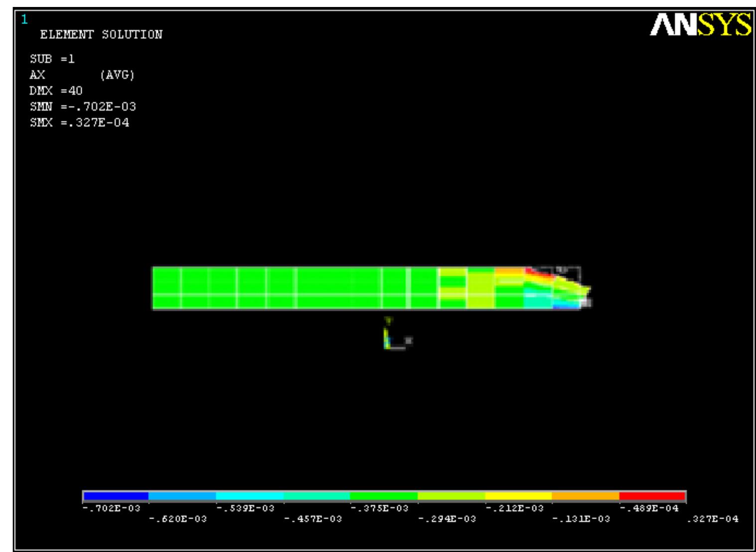
Task: Click the cyan legend color band
Action: (x=250, y=496)
